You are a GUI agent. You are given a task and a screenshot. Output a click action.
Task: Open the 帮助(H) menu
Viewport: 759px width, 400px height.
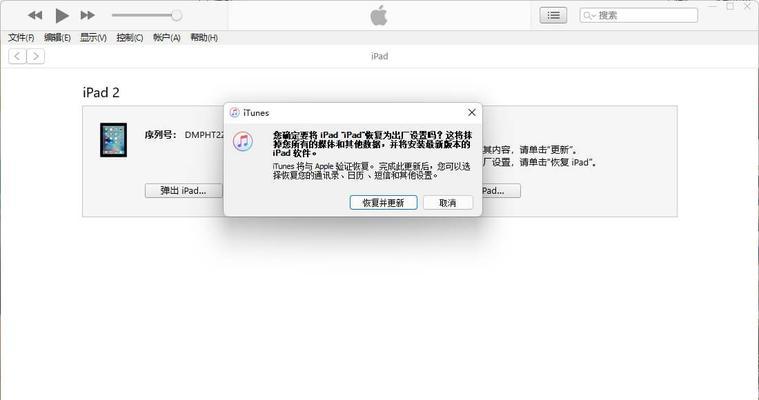(204, 37)
